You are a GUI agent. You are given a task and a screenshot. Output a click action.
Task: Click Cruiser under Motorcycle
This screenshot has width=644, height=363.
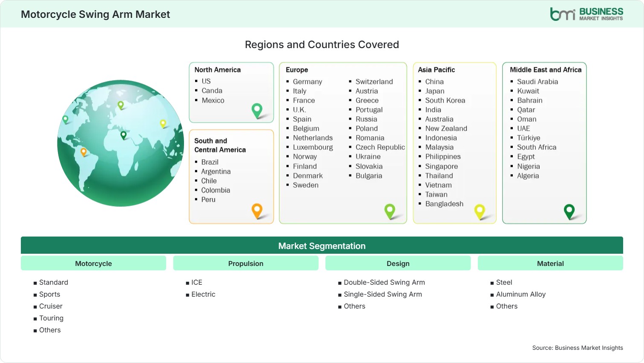pos(51,306)
